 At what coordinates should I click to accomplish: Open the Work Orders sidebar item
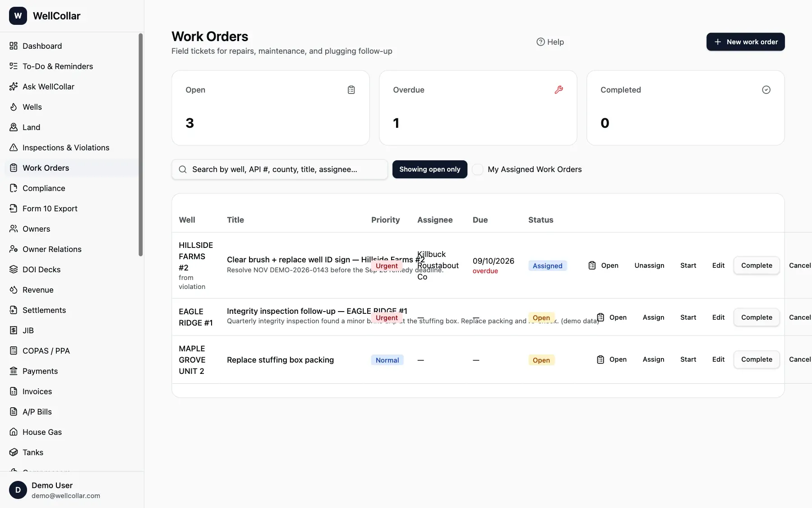[x=72, y=168]
